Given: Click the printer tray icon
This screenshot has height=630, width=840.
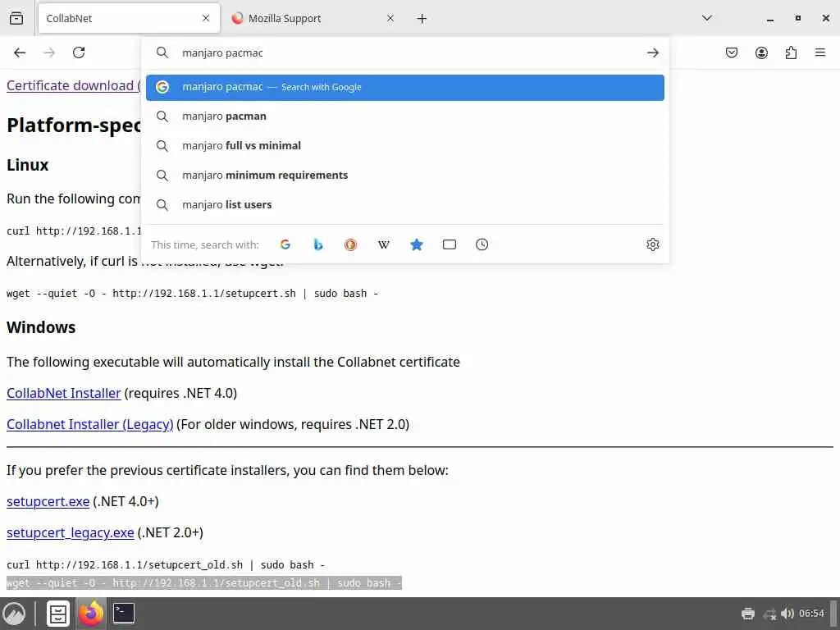Looking at the screenshot, I should click(748, 614).
